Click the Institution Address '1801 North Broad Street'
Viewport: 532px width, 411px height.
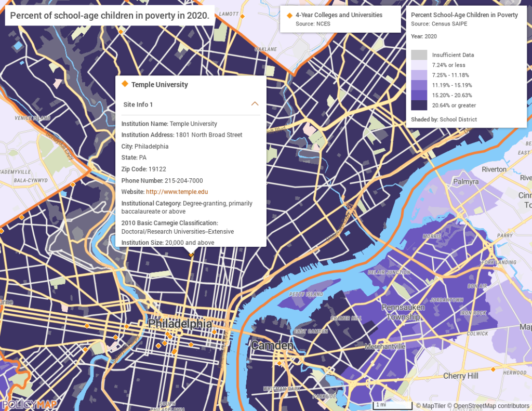pyautogui.click(x=209, y=135)
